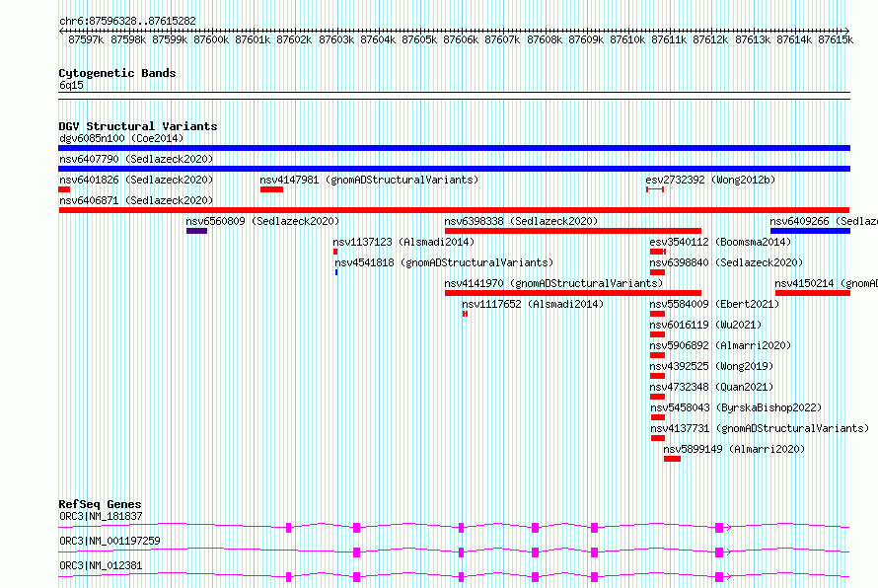
Task: Open nsv5899149 (Almarri2020) label
Action: pos(734,449)
